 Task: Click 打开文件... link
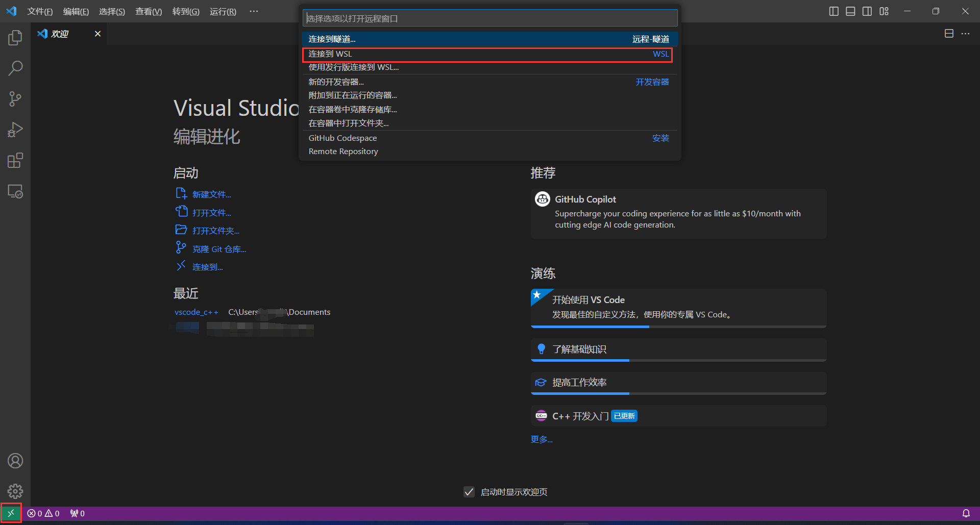(211, 213)
